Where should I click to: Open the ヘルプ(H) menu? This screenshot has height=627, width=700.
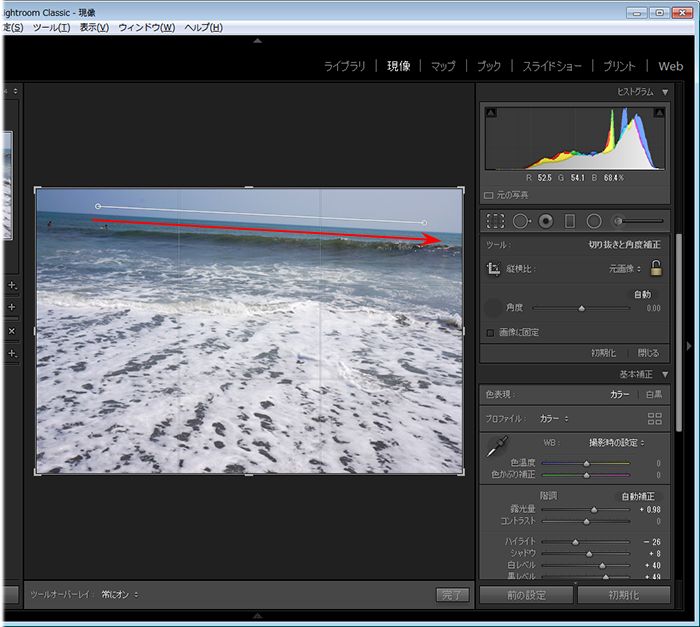click(203, 27)
